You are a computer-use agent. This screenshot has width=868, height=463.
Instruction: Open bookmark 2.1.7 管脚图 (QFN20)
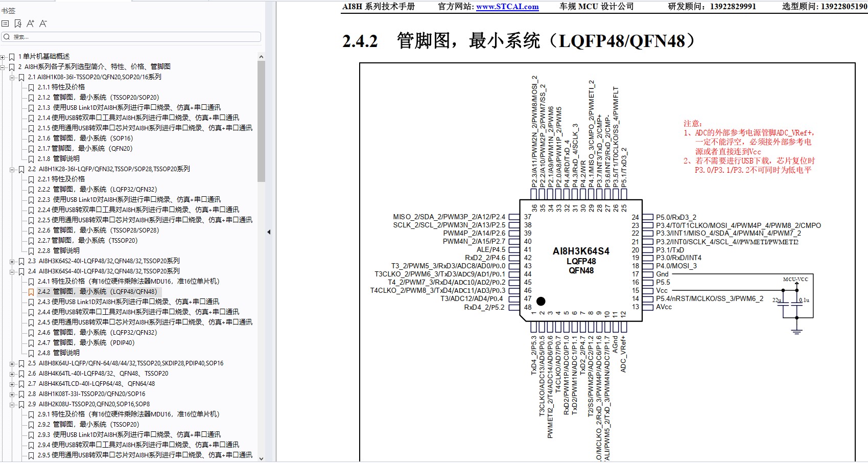pos(85,148)
